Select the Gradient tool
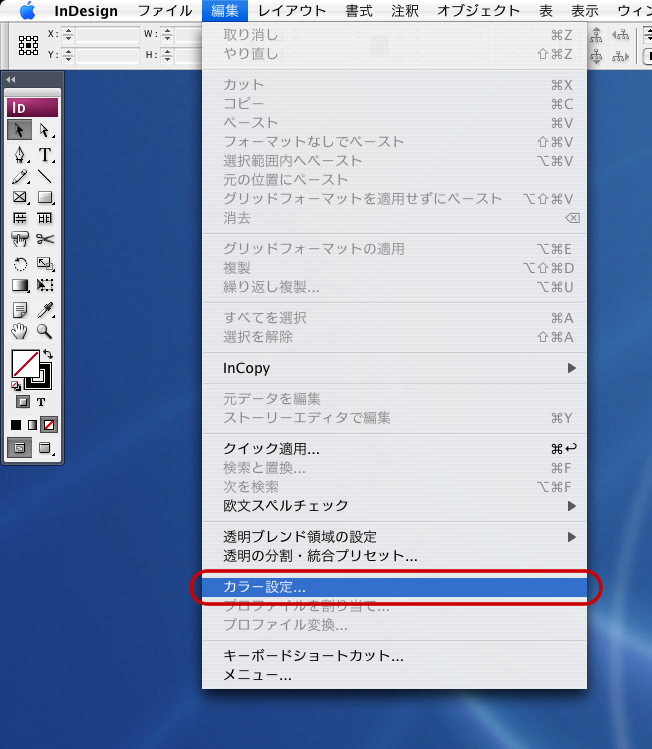 pyautogui.click(x=20, y=285)
